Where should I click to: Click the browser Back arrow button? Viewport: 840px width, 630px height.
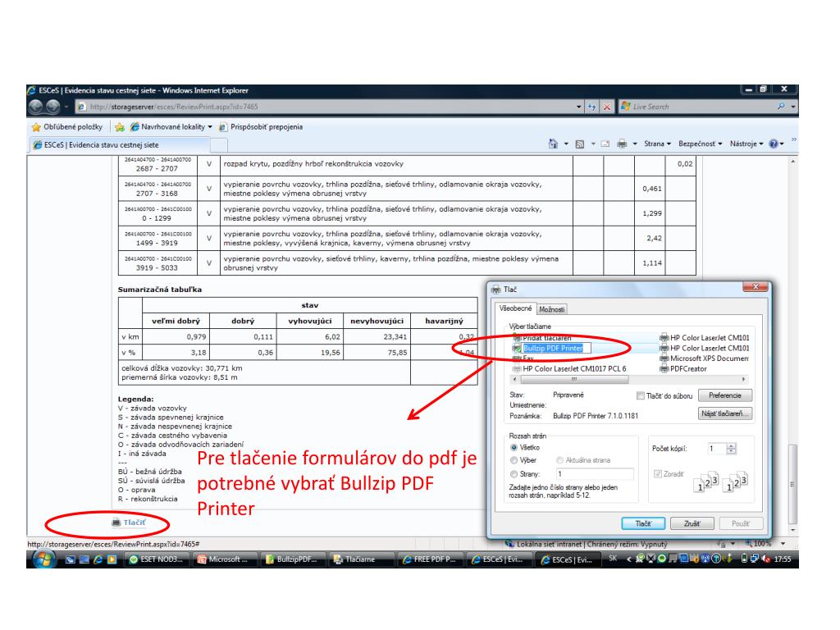click(x=36, y=107)
